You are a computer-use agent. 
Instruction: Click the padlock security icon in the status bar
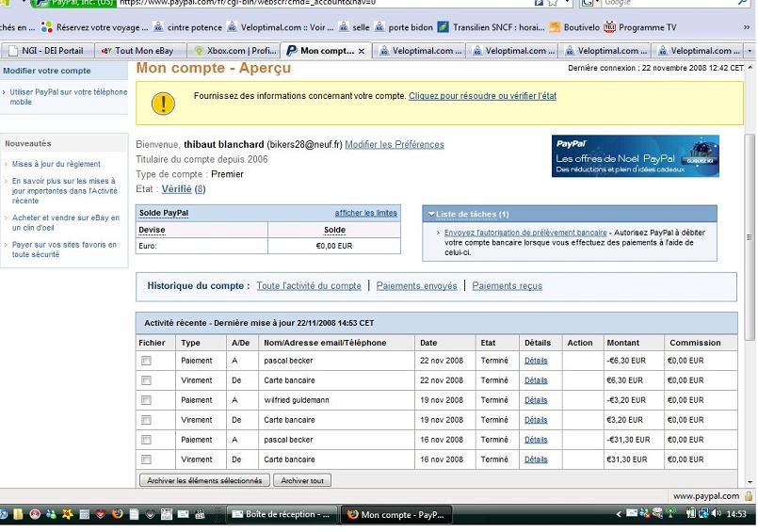[749, 495]
